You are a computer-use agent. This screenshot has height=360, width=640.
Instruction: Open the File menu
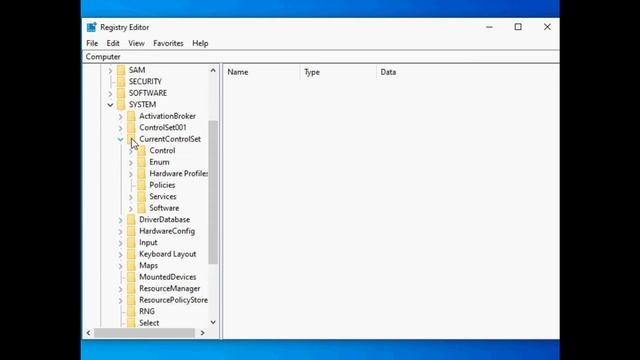point(92,43)
